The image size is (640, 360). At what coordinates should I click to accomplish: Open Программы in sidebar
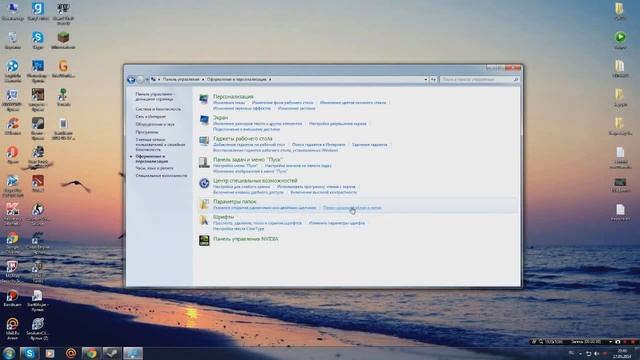click(x=147, y=132)
